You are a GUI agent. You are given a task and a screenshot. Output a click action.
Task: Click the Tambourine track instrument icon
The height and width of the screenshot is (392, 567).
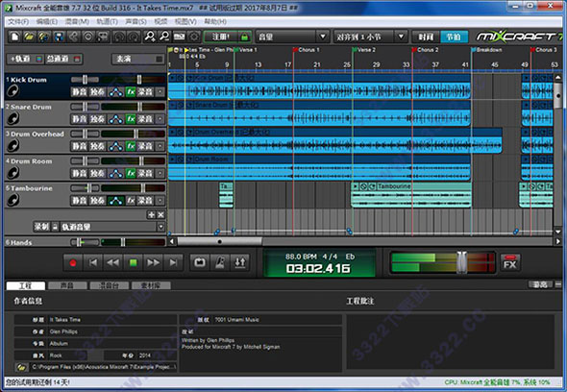click(13, 200)
